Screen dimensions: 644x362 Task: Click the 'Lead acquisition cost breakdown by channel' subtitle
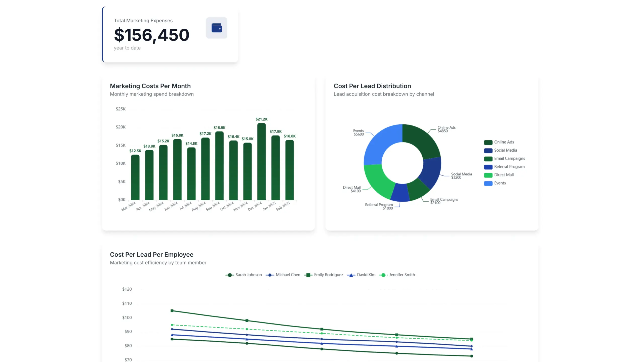tap(384, 94)
